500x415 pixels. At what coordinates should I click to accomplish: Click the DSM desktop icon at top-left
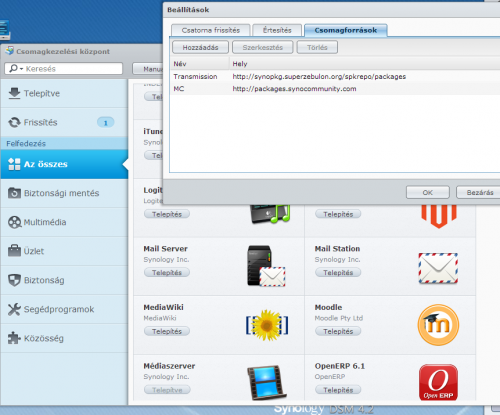[x=5, y=30]
